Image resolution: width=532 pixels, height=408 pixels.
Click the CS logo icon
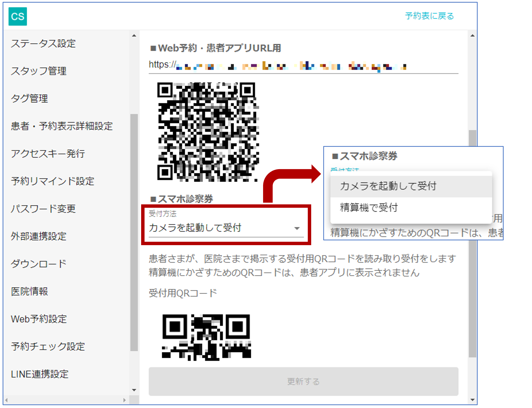17,16
